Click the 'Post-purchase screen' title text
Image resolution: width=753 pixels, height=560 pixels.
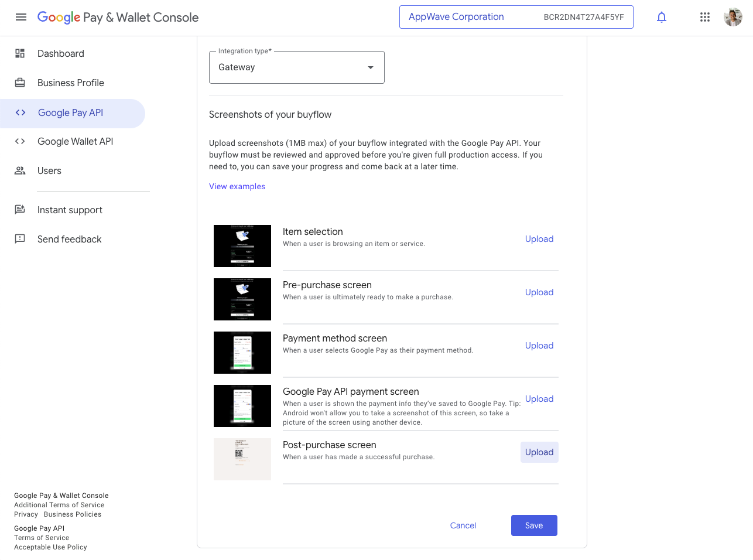click(329, 445)
